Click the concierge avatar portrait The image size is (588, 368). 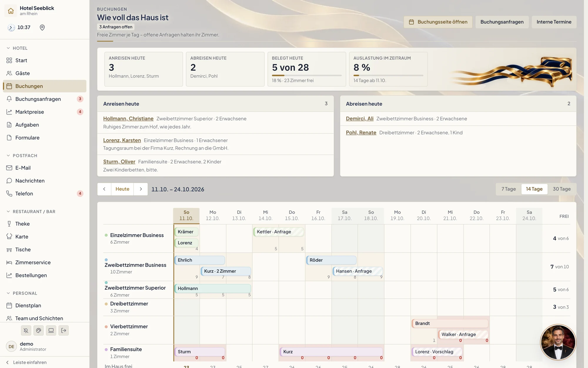point(558,342)
